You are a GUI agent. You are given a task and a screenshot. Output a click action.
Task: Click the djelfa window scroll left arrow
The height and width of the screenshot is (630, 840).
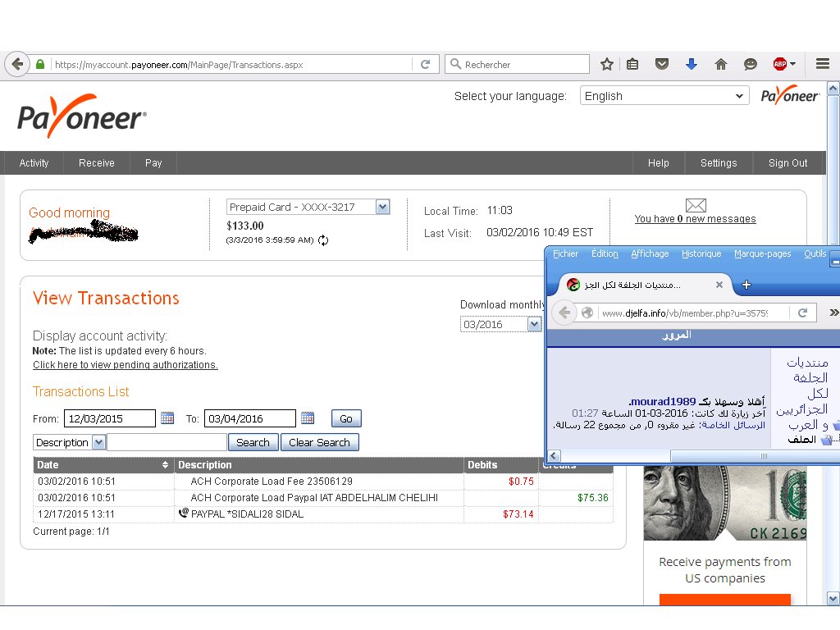pyautogui.click(x=554, y=456)
